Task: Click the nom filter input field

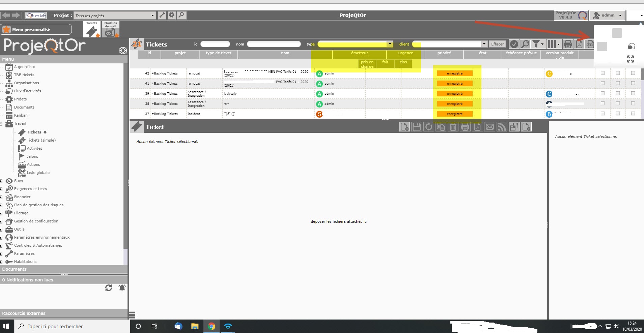Action: 274,44
